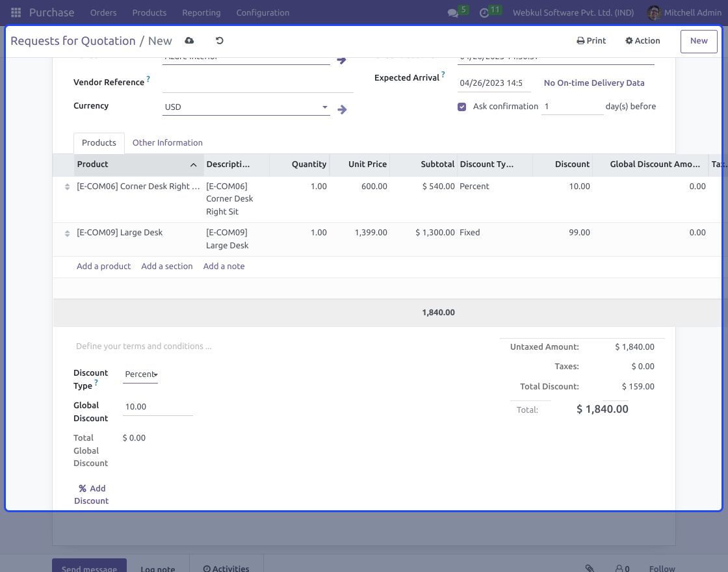The width and height of the screenshot is (728, 572).
Task: Click the Purchase app title
Action: click(x=51, y=12)
